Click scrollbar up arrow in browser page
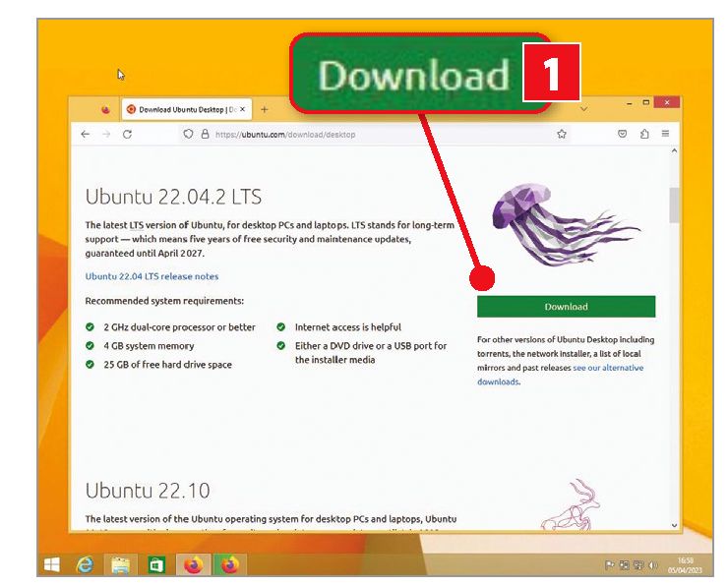The image size is (728, 586). point(674,150)
